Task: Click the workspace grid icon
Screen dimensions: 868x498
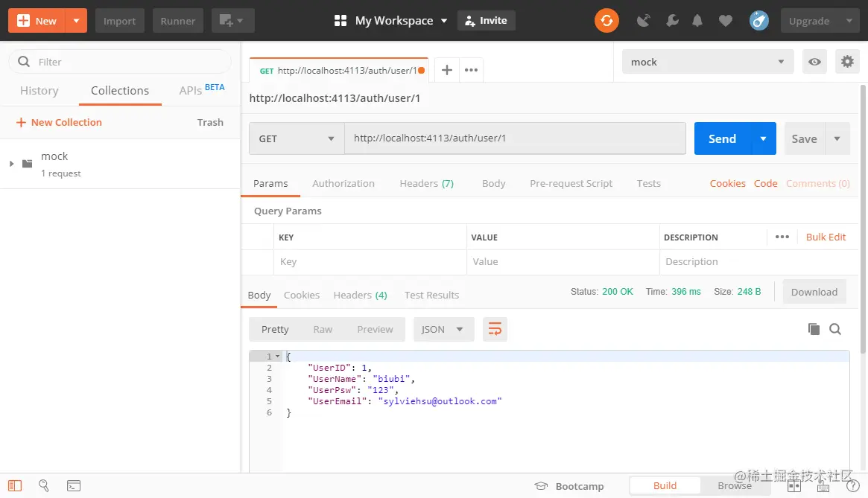Action: 340,21
